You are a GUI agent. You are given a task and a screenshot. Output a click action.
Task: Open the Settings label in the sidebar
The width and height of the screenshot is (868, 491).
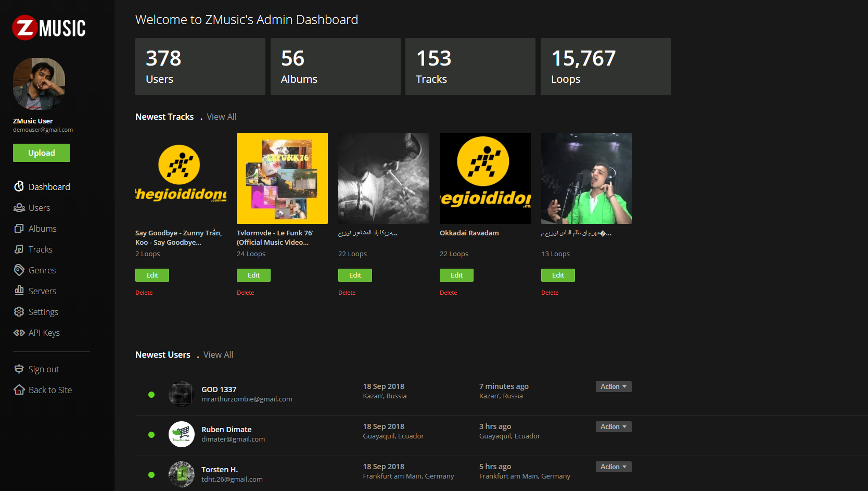[44, 312]
